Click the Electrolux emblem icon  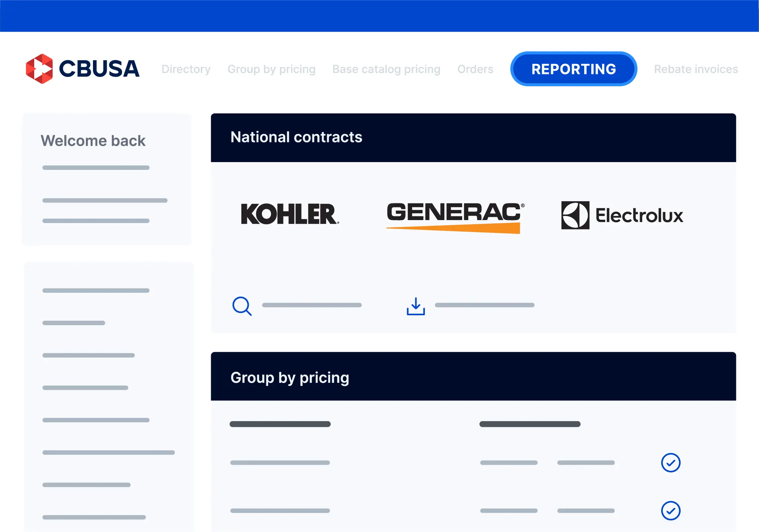coord(575,215)
